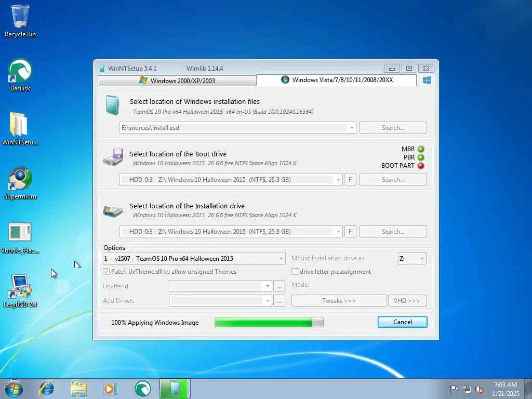532x399 pixels.
Task: Open the edition dropdown showing v1507 TeamOS
Action: pos(194,259)
